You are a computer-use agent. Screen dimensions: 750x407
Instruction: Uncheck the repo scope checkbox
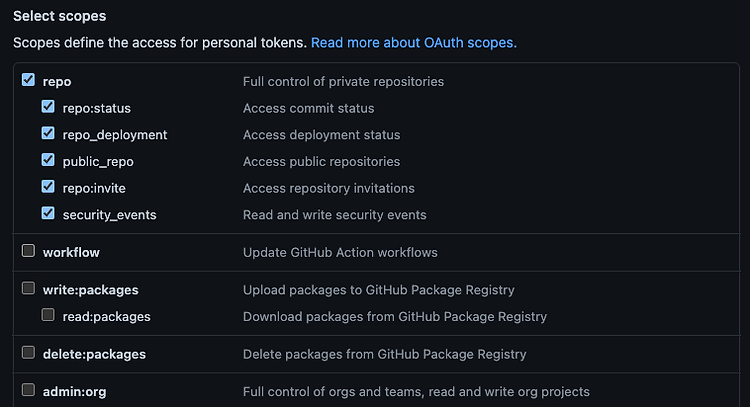28,80
